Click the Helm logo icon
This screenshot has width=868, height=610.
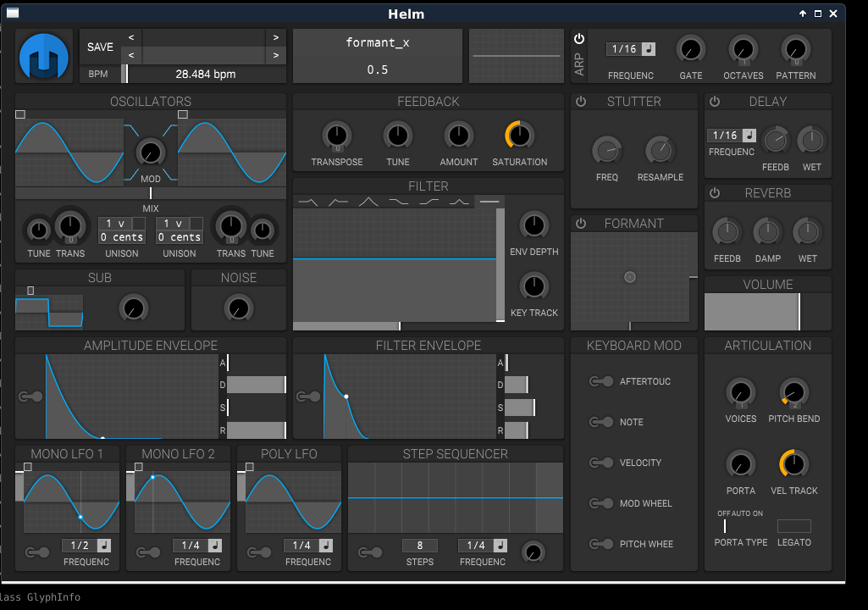click(44, 56)
